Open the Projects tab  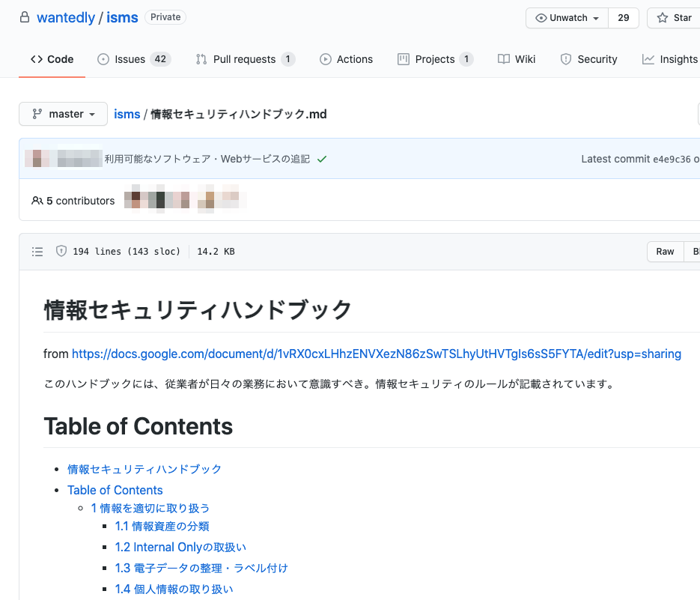click(435, 59)
